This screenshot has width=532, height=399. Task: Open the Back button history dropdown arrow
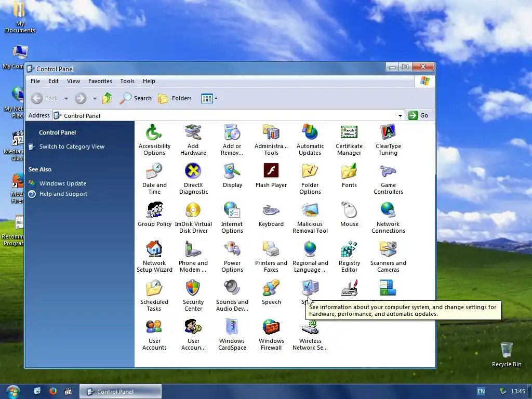(x=66, y=98)
